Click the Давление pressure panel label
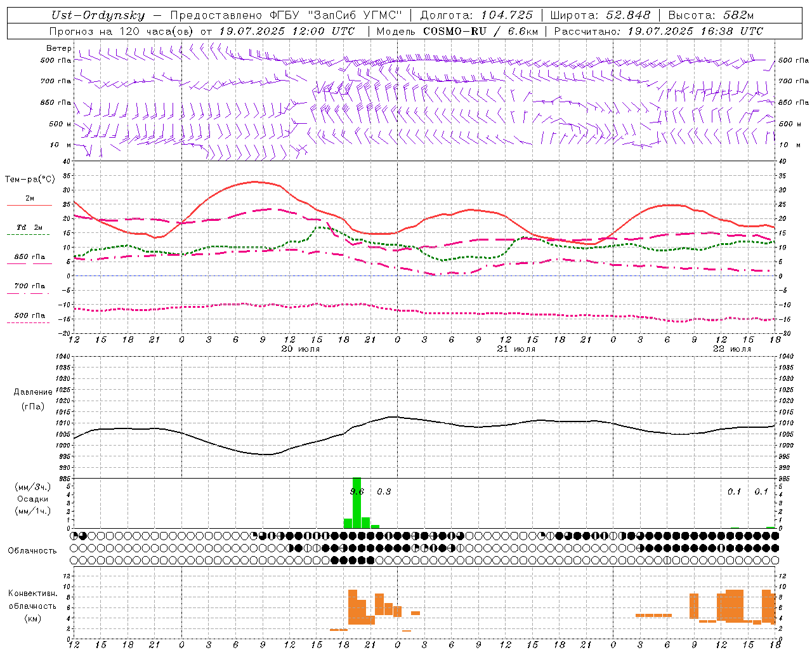 (x=33, y=392)
